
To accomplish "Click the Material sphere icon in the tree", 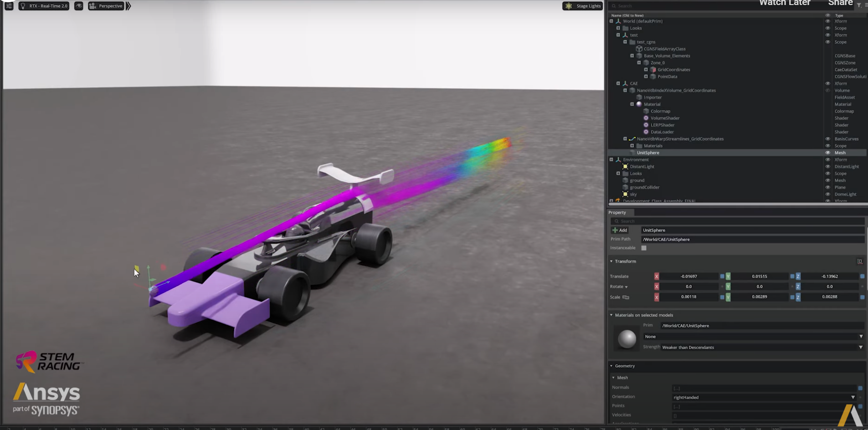I will 639,104.
